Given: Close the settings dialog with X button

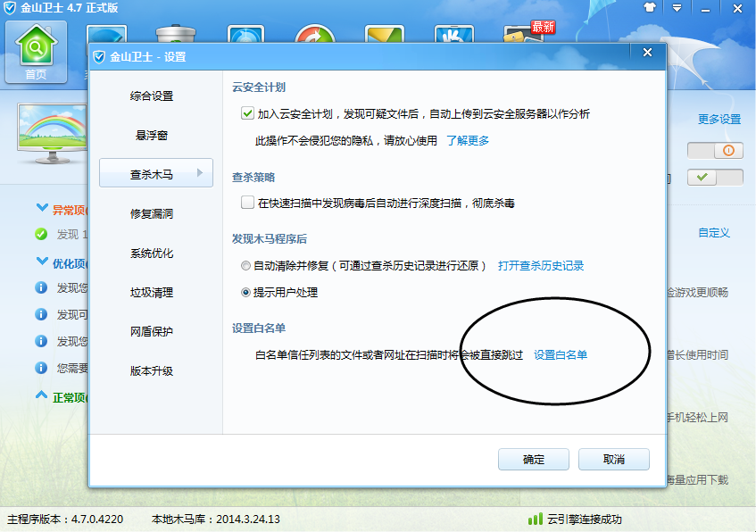Looking at the screenshot, I should click(647, 54).
